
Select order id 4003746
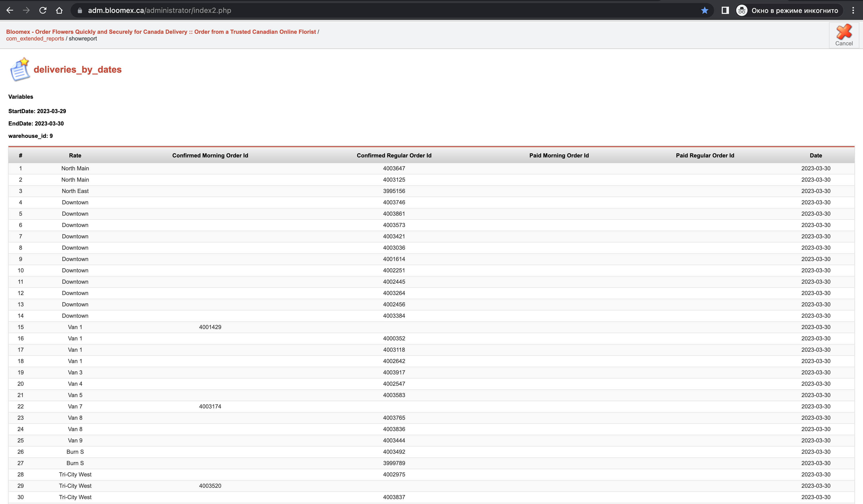(394, 202)
